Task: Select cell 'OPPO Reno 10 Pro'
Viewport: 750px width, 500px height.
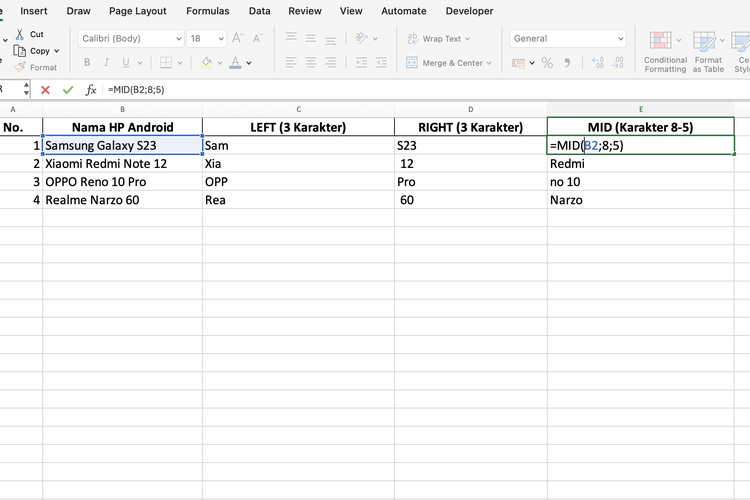Action: click(x=122, y=182)
